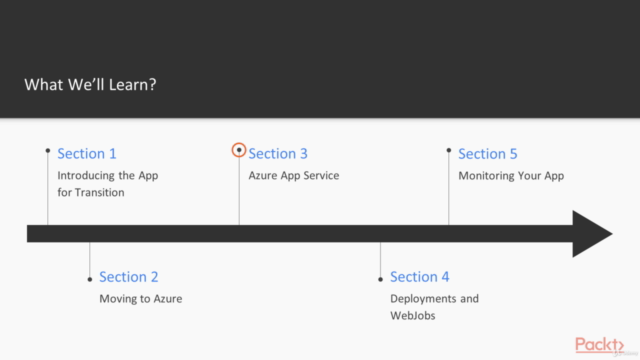Click the Section 1 timeline dot
The image size is (640, 360).
pos(48,151)
